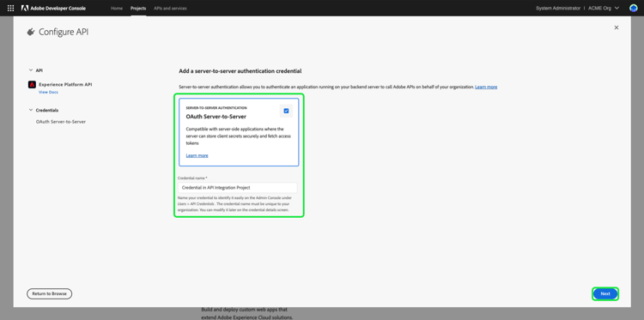This screenshot has height=320, width=644.
Task: Switch to the Projects tab
Action: (x=138, y=9)
